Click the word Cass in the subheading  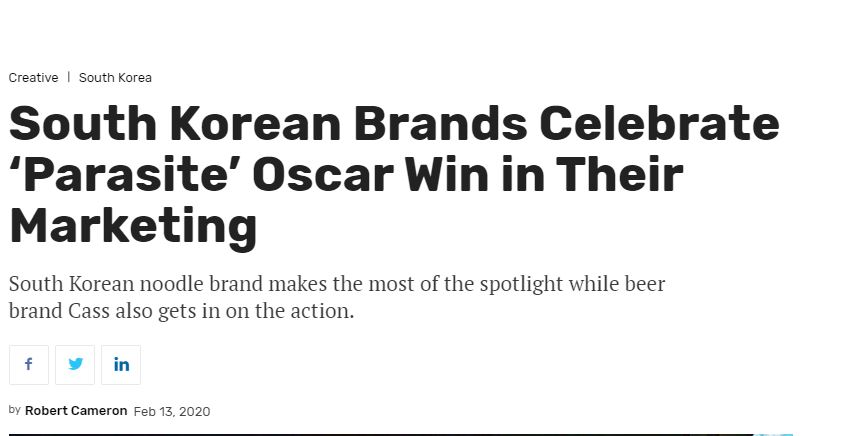pyautogui.click(x=89, y=311)
